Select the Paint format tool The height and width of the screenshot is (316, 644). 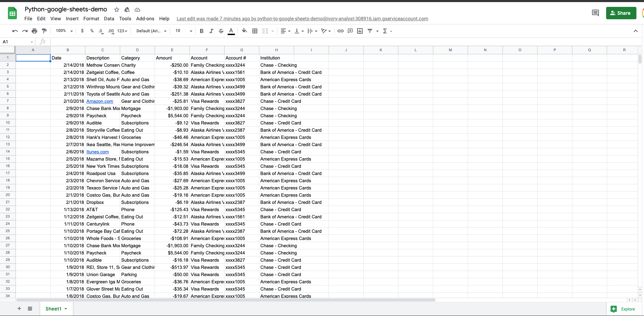44,31
